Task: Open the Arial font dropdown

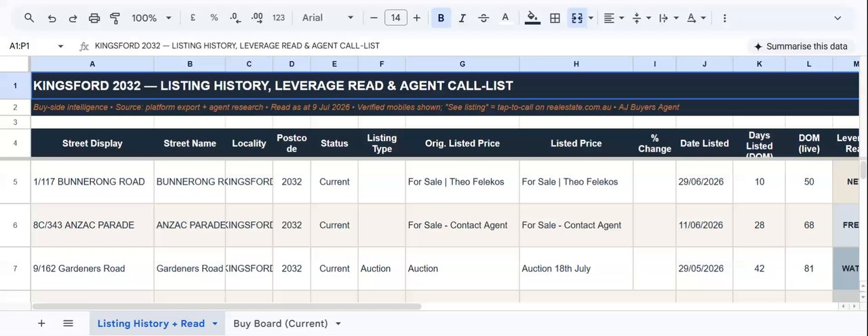Action: pyautogui.click(x=328, y=18)
